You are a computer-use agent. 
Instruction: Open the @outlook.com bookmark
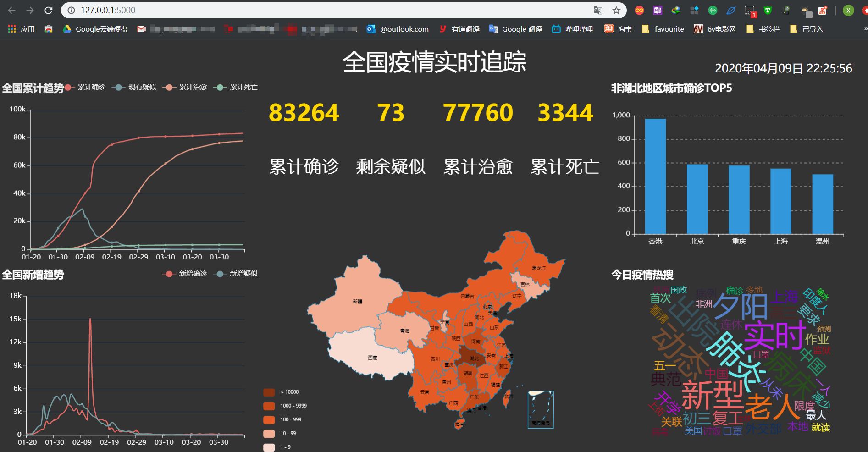(x=398, y=29)
